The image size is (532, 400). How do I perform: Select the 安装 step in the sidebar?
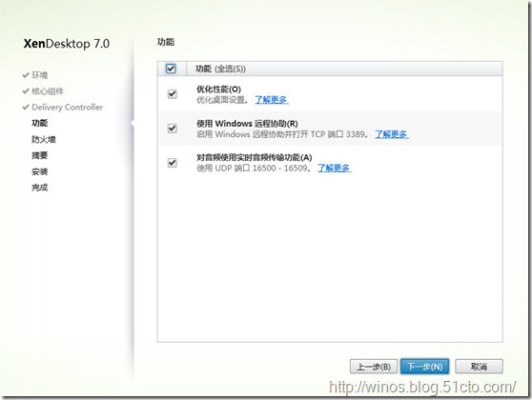click(40, 171)
